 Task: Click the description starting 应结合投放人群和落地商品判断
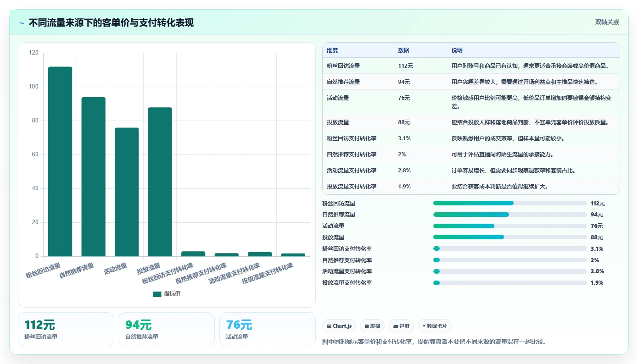point(530,122)
